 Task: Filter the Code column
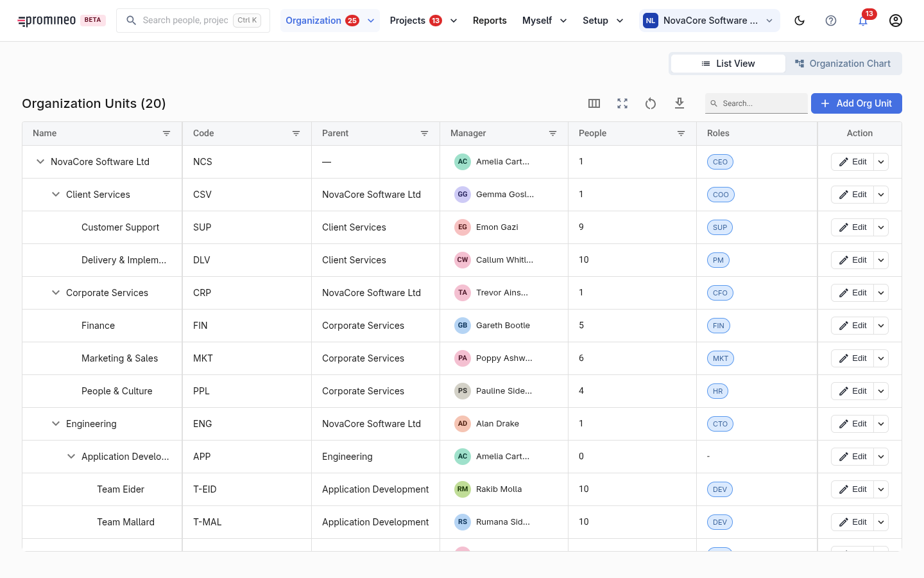pyautogui.click(x=296, y=134)
